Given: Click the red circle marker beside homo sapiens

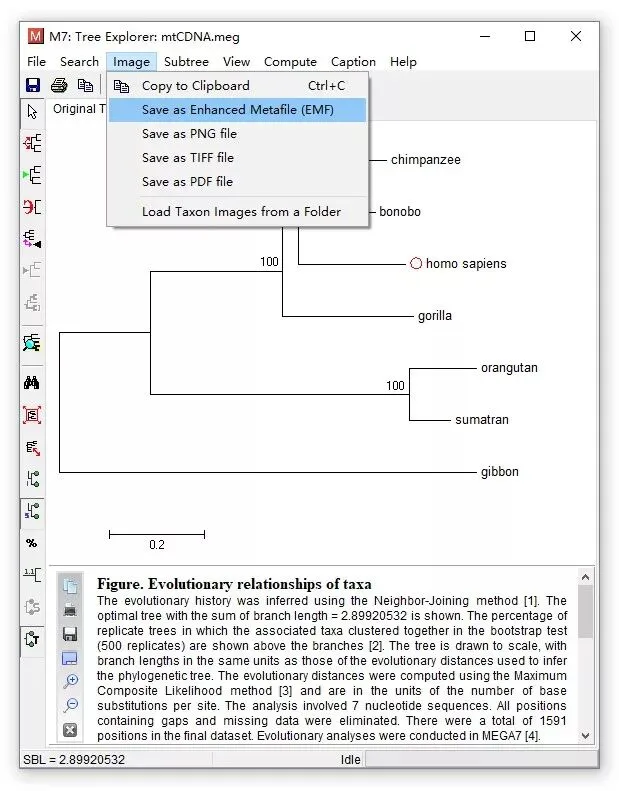Looking at the screenshot, I should [416, 263].
